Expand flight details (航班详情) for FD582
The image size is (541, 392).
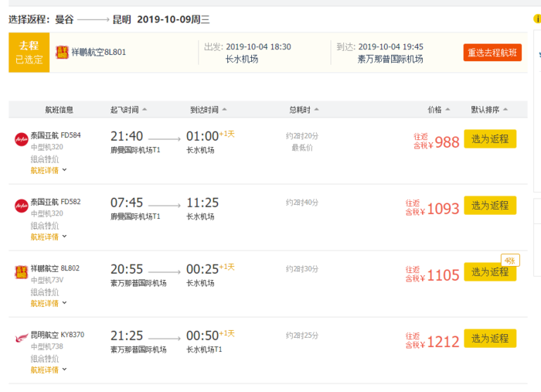pyautogui.click(x=49, y=237)
